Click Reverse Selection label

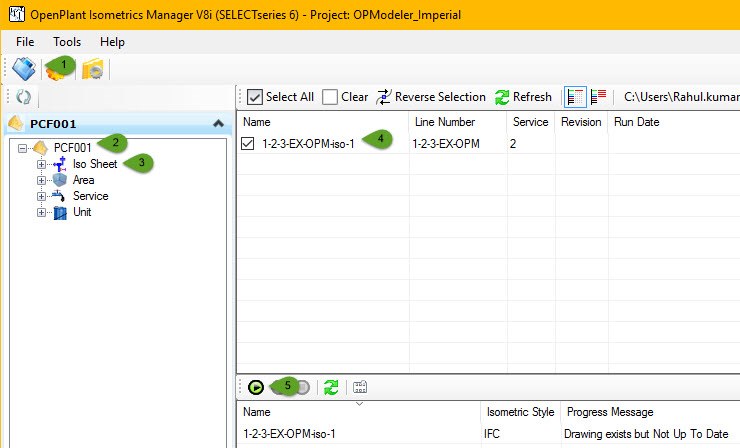[x=440, y=97]
